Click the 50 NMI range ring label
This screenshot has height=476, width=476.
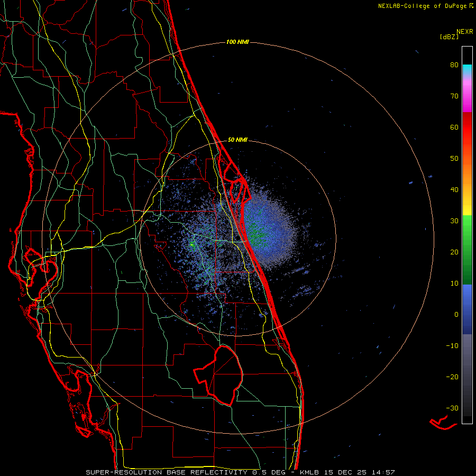237,140
